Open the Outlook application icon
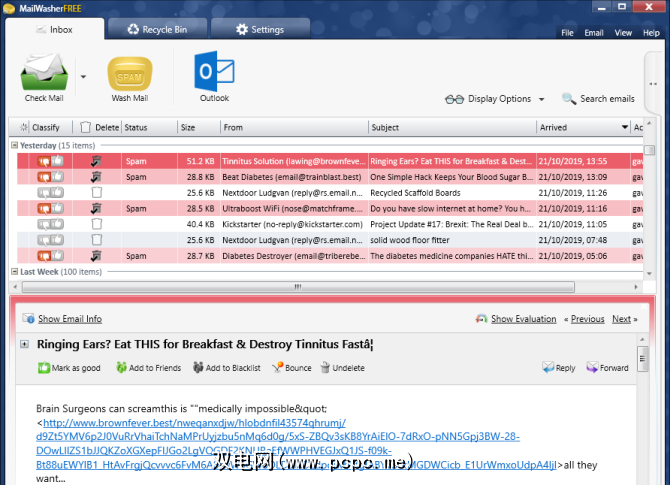670x485 pixels. [x=214, y=71]
